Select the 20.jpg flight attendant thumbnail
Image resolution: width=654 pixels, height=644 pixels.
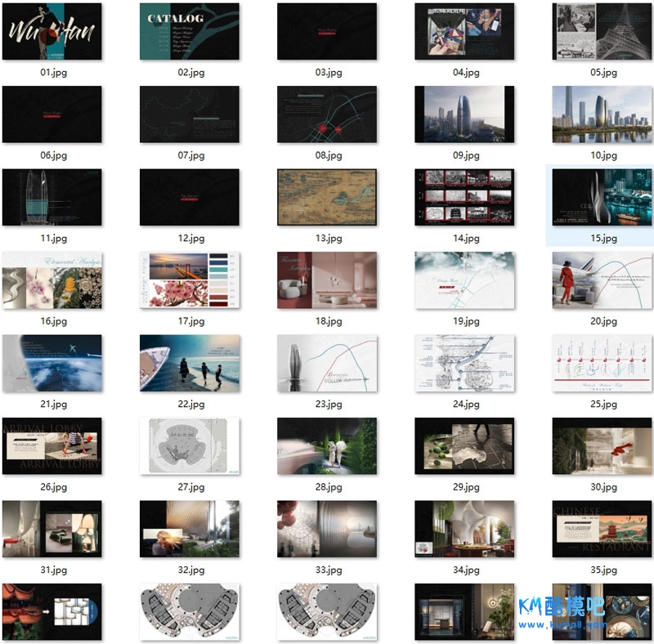tap(602, 280)
